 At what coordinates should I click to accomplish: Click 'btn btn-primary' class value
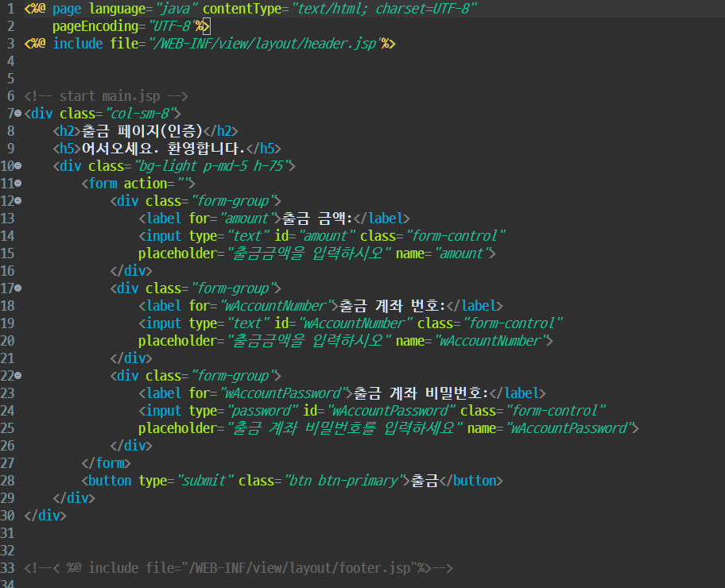pyautogui.click(x=344, y=481)
